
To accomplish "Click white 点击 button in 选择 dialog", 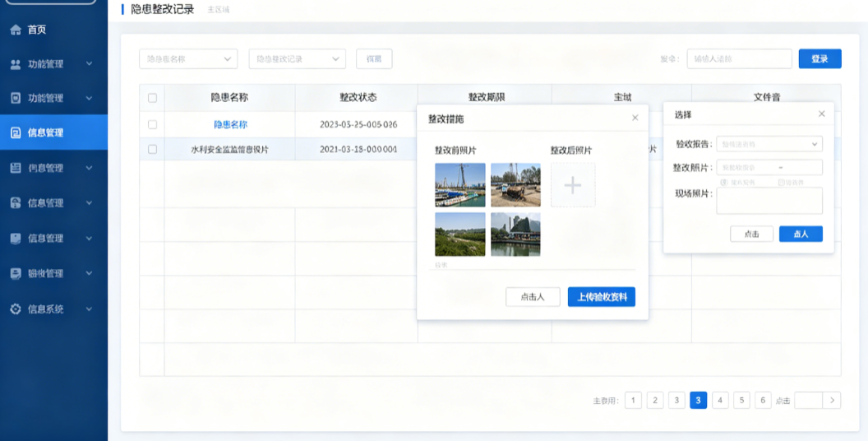I will 751,234.
